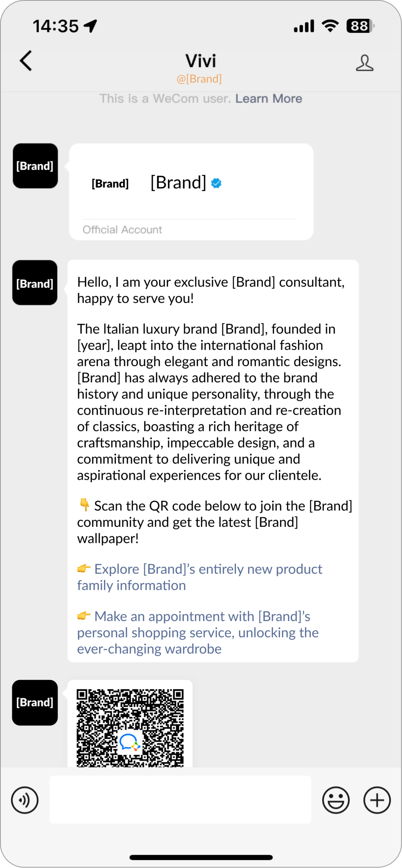Screen dimensions: 402x868
Task: Tap the welcome message text bubble
Action: point(213,401)
